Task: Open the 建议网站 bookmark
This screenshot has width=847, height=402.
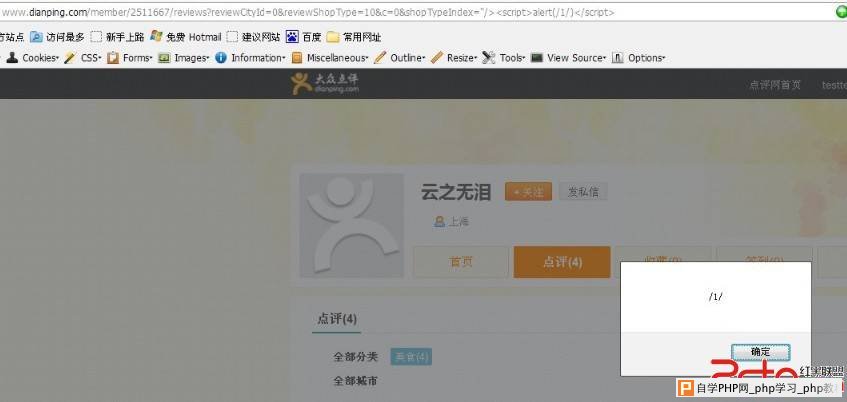Action: [x=253, y=37]
